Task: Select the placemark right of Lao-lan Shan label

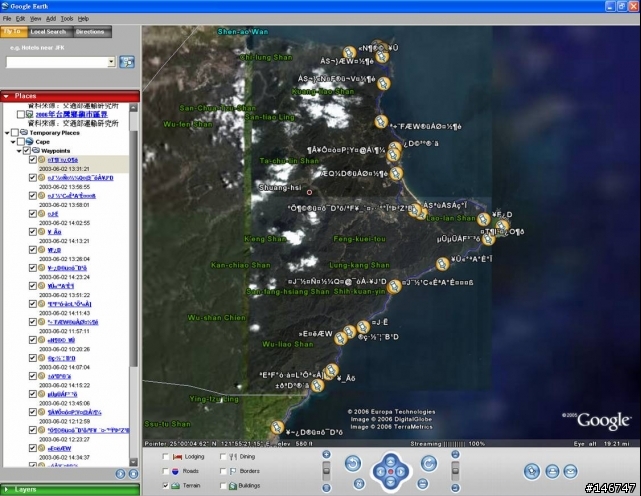Action: [x=483, y=219]
